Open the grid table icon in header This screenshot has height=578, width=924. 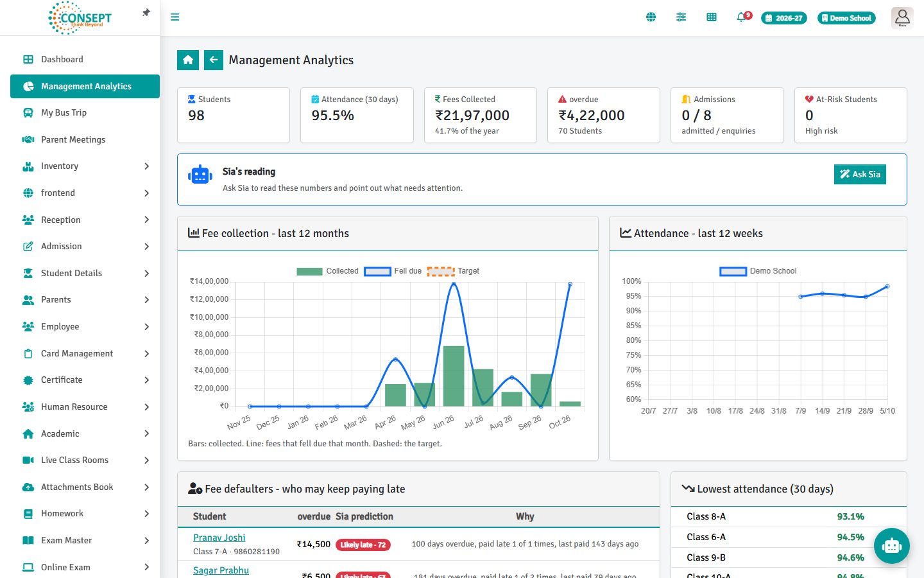[x=712, y=17]
